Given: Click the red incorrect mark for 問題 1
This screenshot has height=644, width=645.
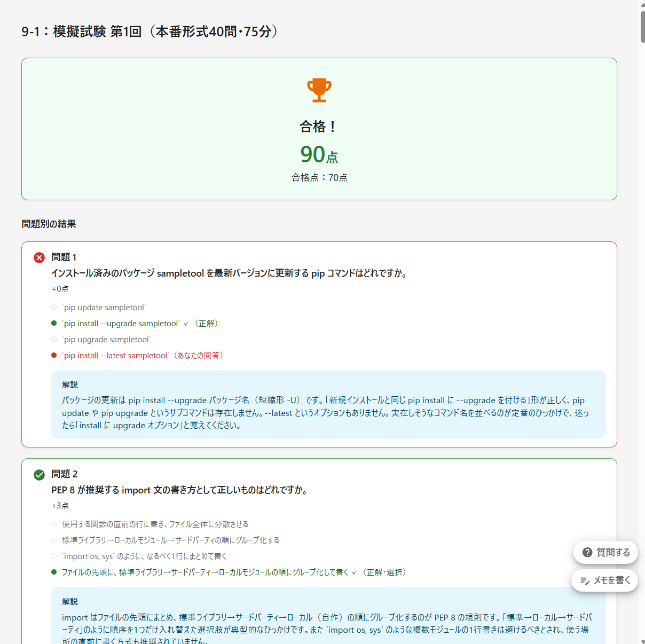Looking at the screenshot, I should 40,258.
